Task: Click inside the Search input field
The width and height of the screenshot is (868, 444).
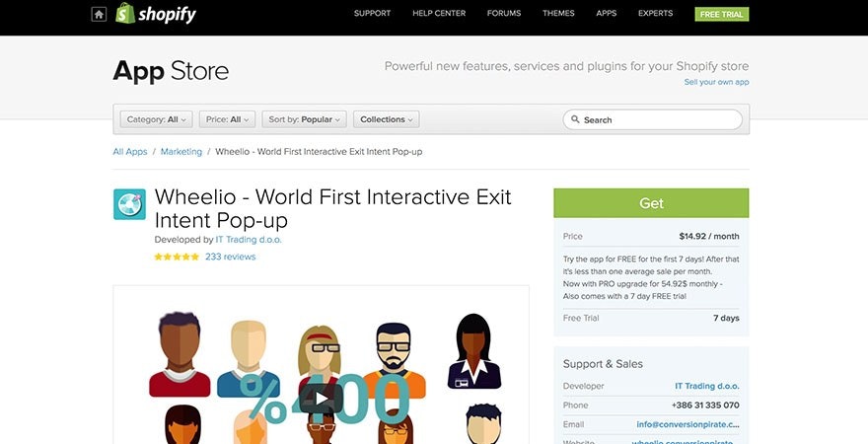Action: (661, 119)
